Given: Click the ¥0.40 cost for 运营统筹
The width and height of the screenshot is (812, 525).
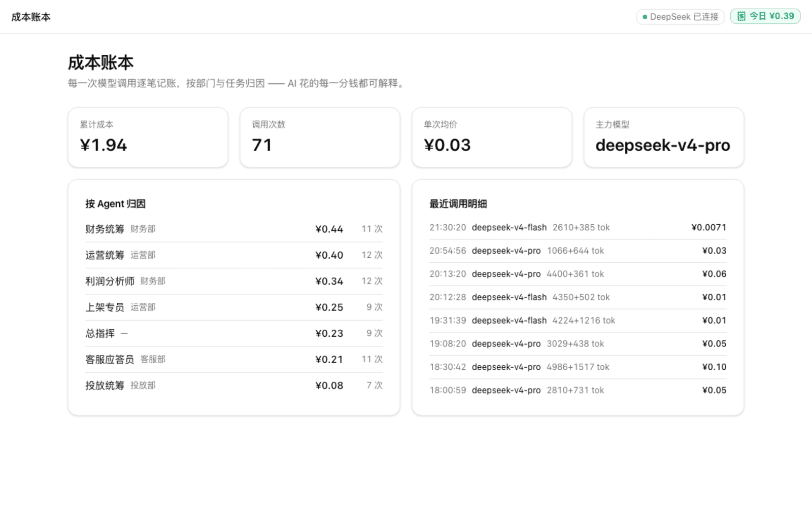Looking at the screenshot, I should click(x=329, y=255).
